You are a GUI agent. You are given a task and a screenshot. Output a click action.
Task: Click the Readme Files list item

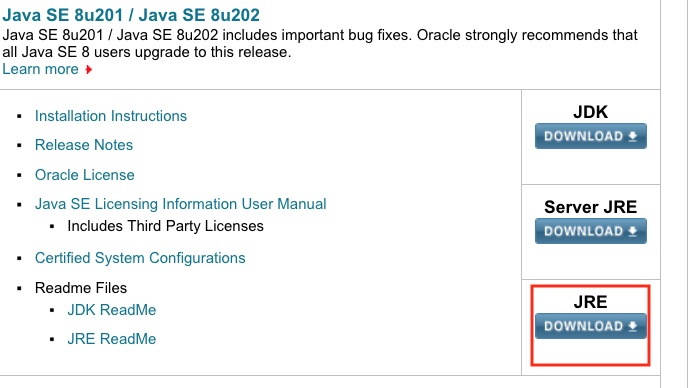(81, 288)
